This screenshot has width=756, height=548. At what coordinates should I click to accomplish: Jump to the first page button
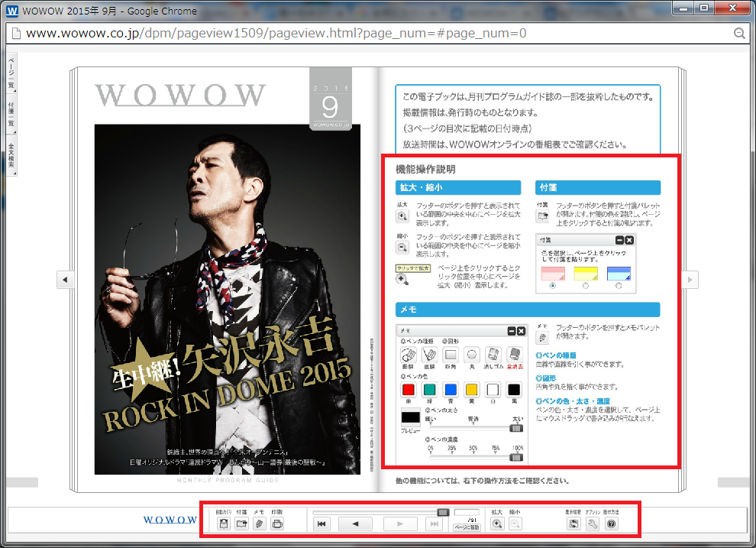click(321, 524)
